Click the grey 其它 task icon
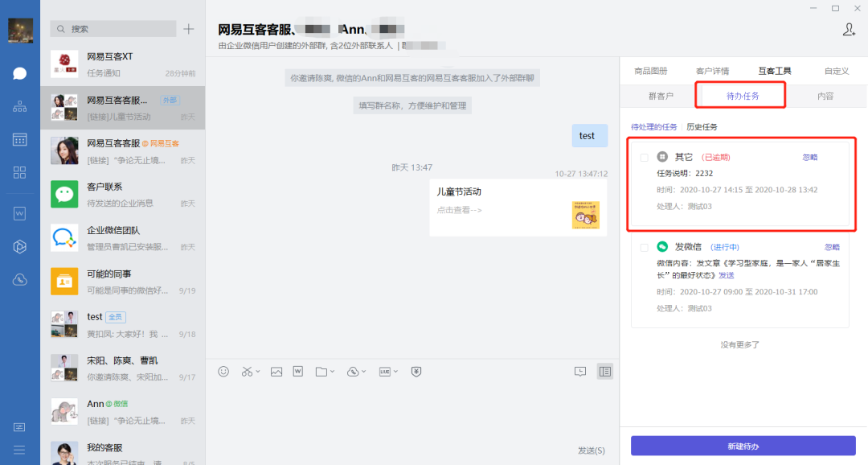This screenshot has height=465, width=868. click(662, 157)
